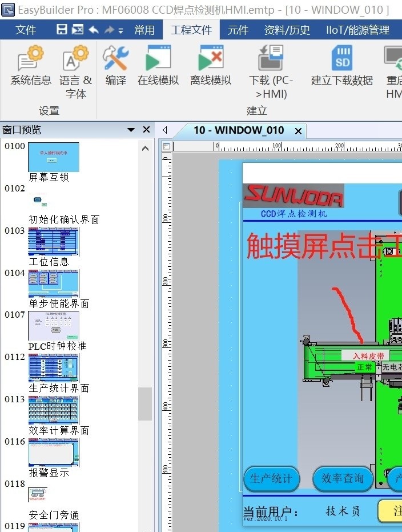Select window 0112 生产统计界面 thumbnail
The height and width of the screenshot is (532, 402).
[x=54, y=368]
